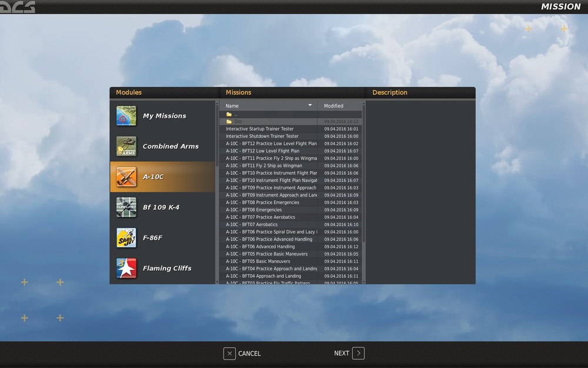
Task: Cancel mission selection
Action: [242, 353]
